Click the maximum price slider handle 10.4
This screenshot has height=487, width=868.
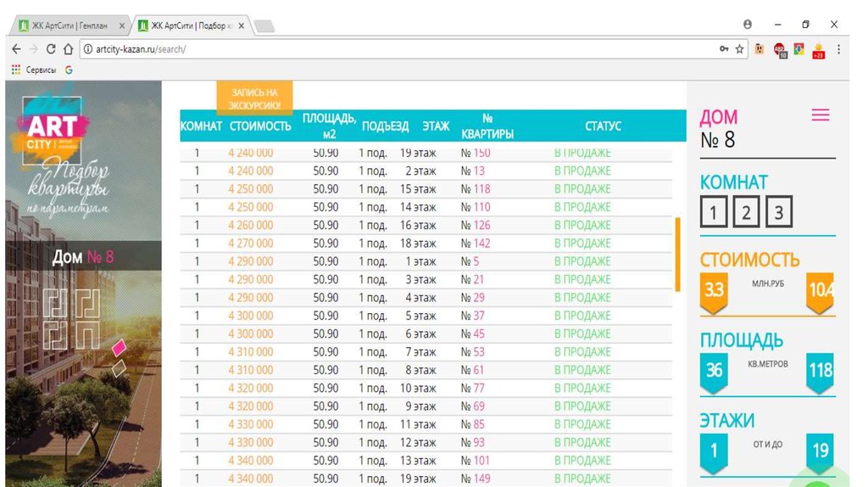(821, 291)
